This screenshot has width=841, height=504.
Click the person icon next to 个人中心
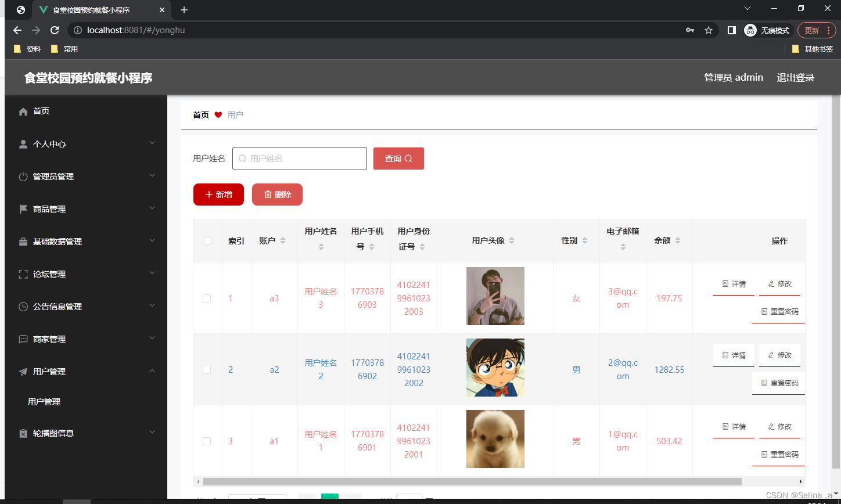point(23,144)
